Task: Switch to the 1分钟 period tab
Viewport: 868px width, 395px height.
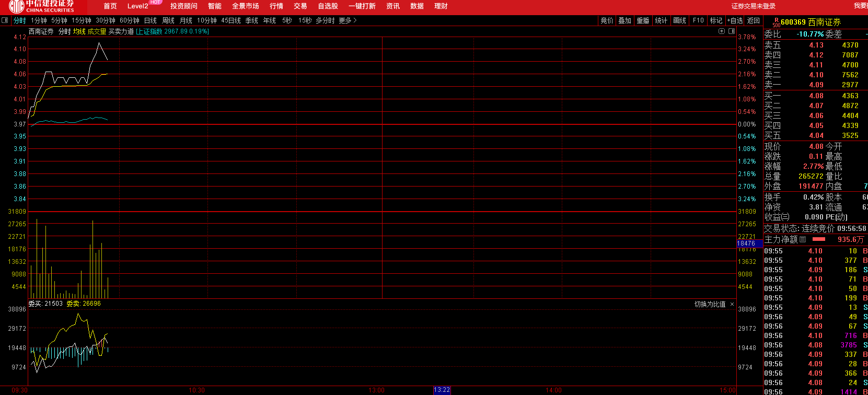Action: pos(39,20)
